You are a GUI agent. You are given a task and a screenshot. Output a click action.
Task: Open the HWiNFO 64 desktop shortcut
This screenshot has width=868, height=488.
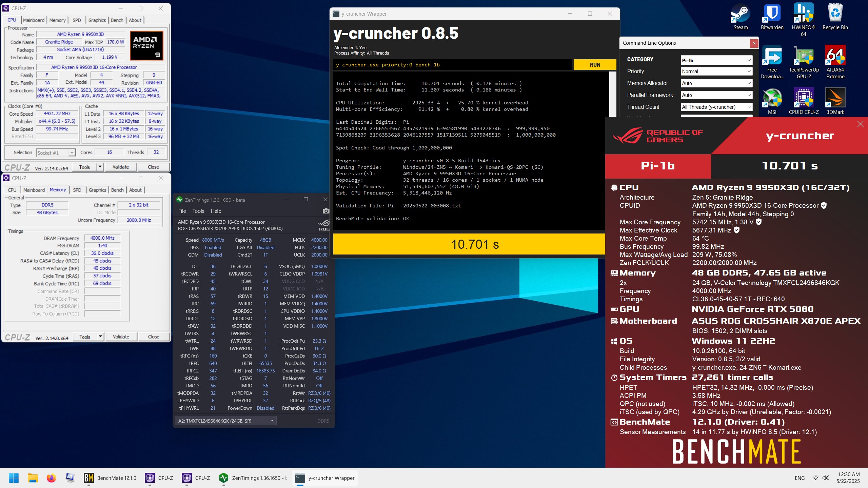tap(803, 20)
